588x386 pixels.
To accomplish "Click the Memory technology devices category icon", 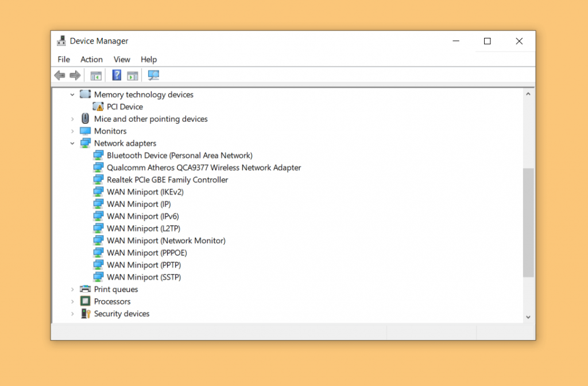I will pos(85,94).
